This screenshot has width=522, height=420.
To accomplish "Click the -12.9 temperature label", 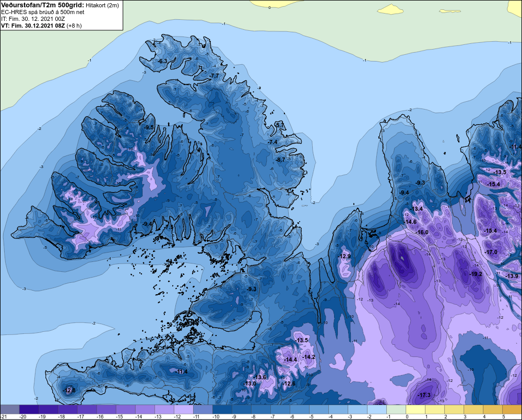I will click(x=344, y=256).
